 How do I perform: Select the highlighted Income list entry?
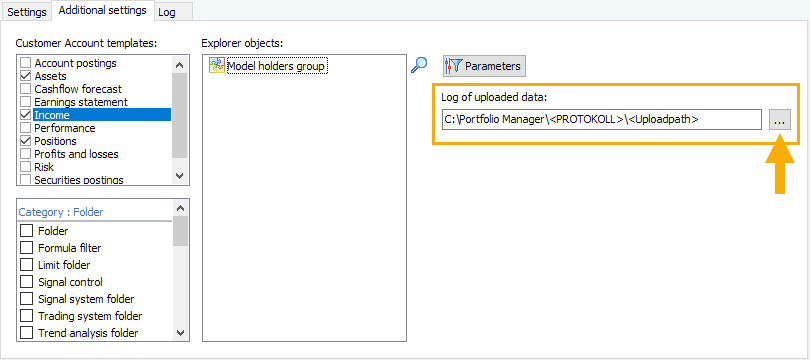point(102,115)
